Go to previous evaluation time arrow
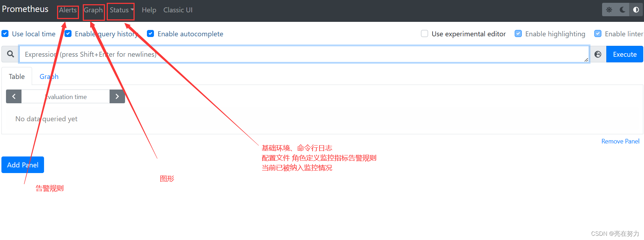 14,96
